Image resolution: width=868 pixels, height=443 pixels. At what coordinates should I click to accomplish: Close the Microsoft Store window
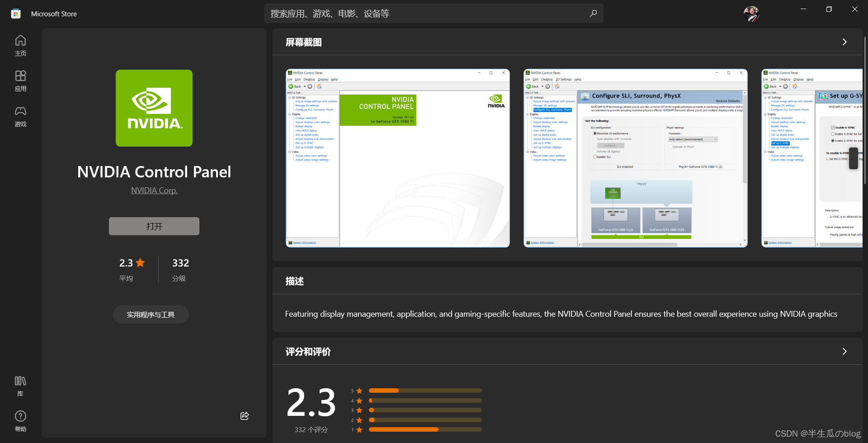[855, 9]
